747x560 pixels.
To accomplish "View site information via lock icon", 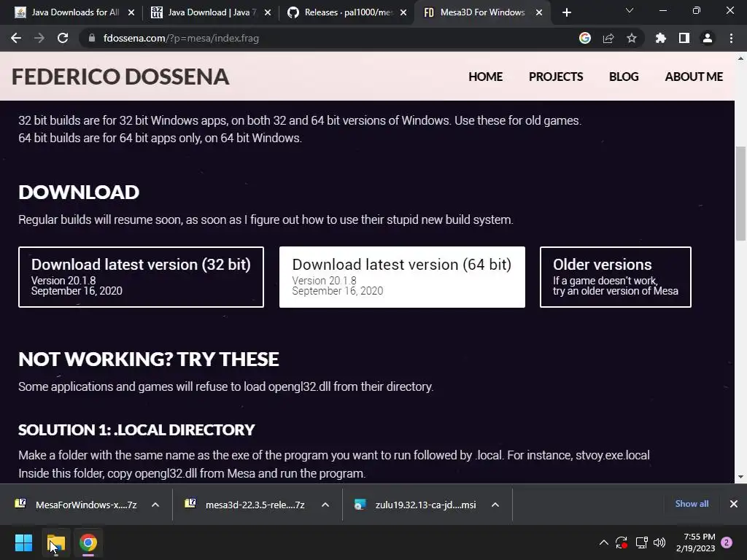I will pyautogui.click(x=91, y=38).
